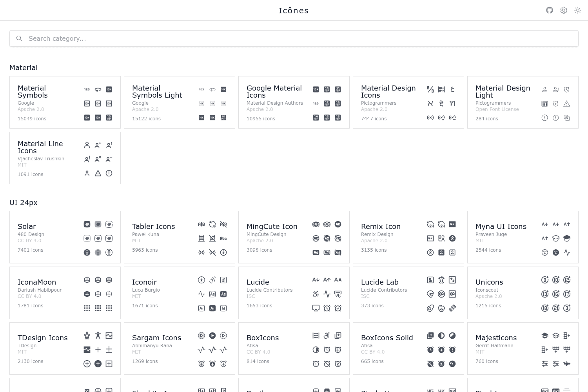Click the filled graduation cap in Majesticons
Screen dimensions: 588x392
pyautogui.click(x=545, y=336)
